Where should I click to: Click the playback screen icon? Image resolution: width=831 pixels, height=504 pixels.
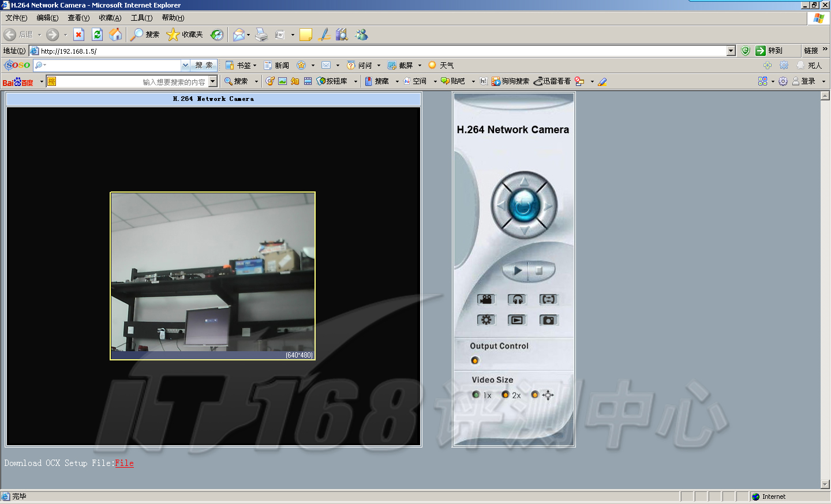(x=517, y=320)
